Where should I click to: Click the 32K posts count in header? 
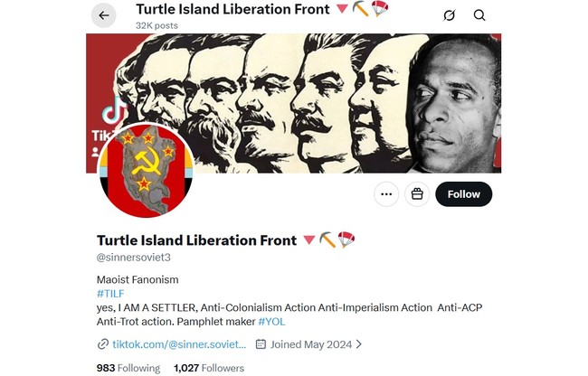pyautogui.click(x=156, y=25)
